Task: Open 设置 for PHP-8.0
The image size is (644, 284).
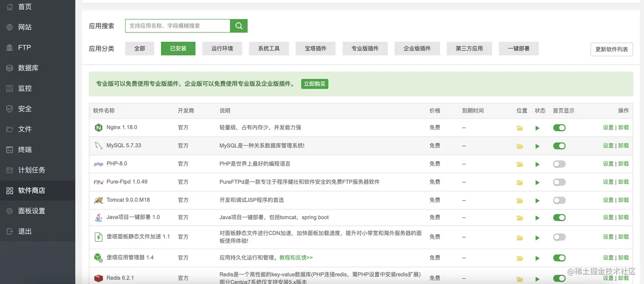Action: (x=608, y=164)
